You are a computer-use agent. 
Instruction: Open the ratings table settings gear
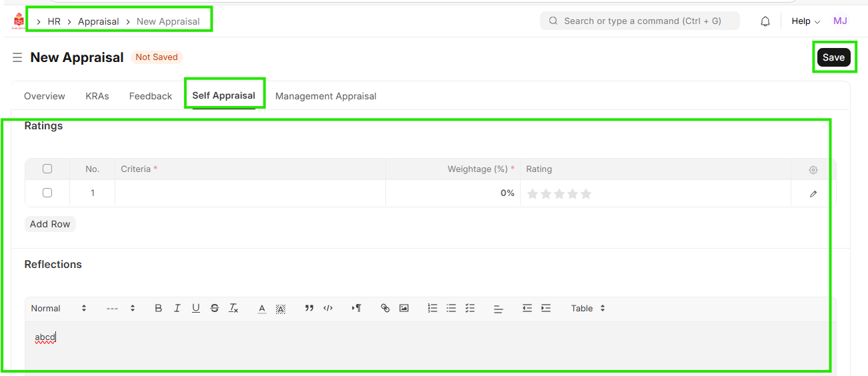(813, 170)
